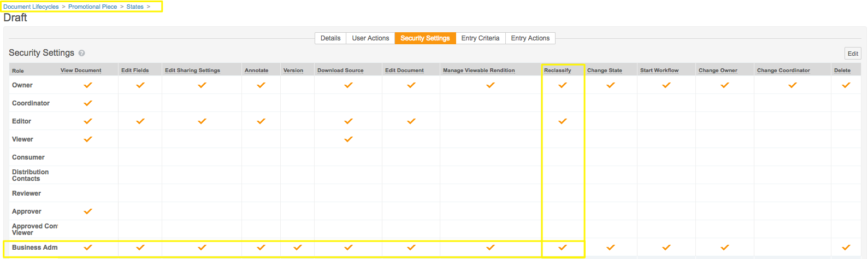This screenshot has height=259, width=868.
Task: Click Editor's Reclassify checkmark
Action: (x=563, y=121)
